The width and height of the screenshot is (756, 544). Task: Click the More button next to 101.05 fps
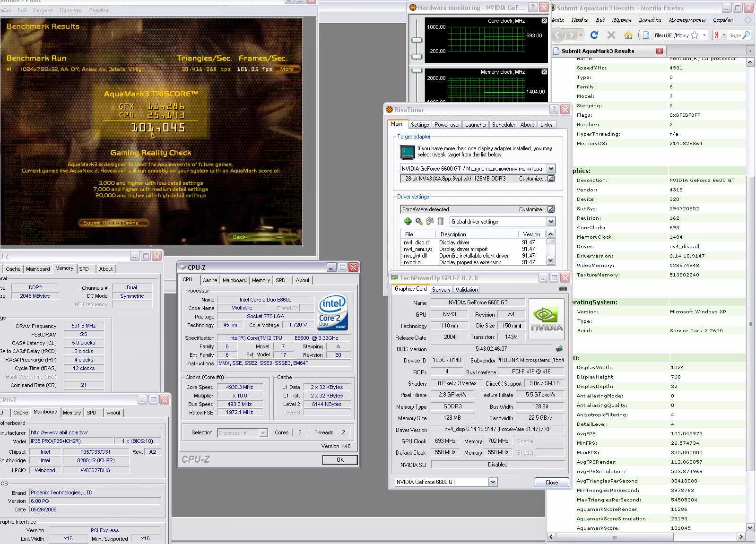pos(287,69)
